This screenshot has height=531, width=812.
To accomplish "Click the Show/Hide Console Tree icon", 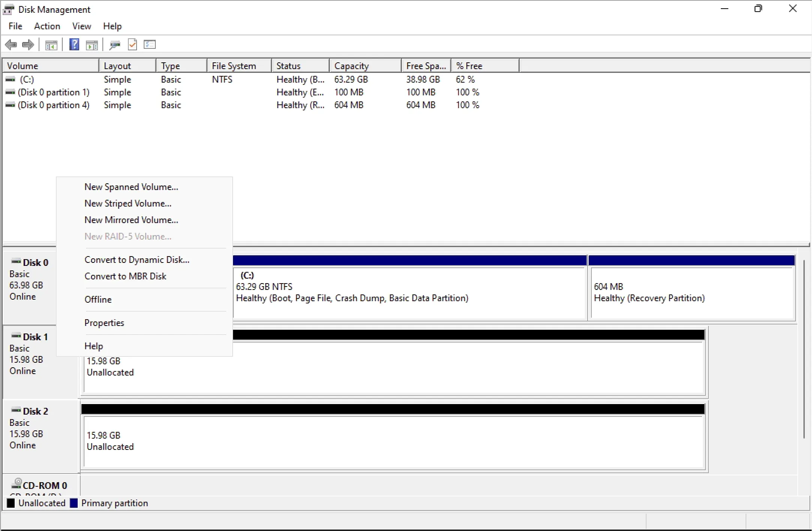I will click(50, 45).
